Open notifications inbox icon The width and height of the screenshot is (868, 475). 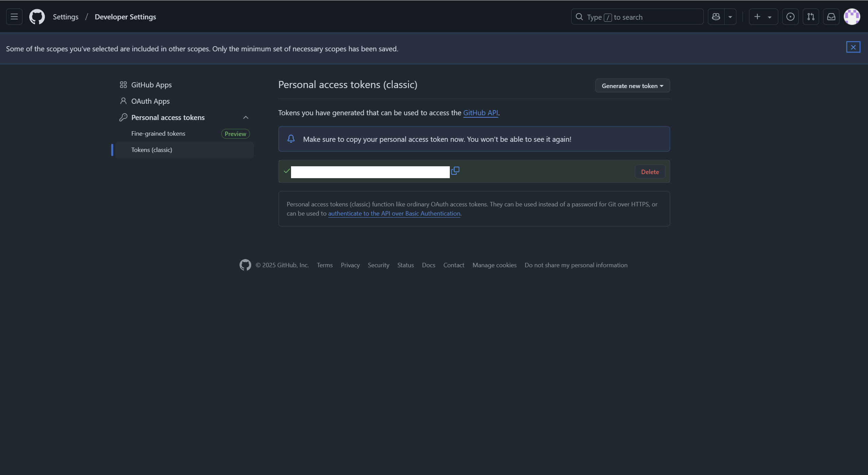831,17
